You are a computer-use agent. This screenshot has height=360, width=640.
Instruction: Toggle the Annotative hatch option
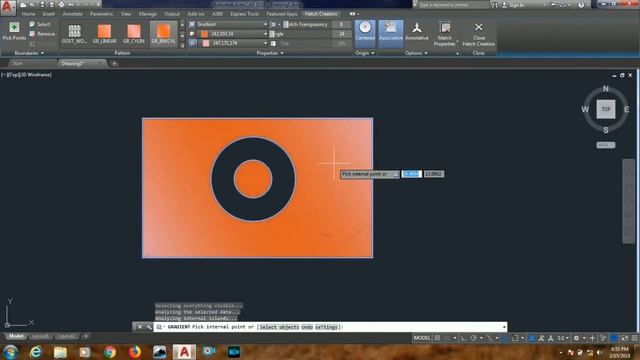pos(417,31)
